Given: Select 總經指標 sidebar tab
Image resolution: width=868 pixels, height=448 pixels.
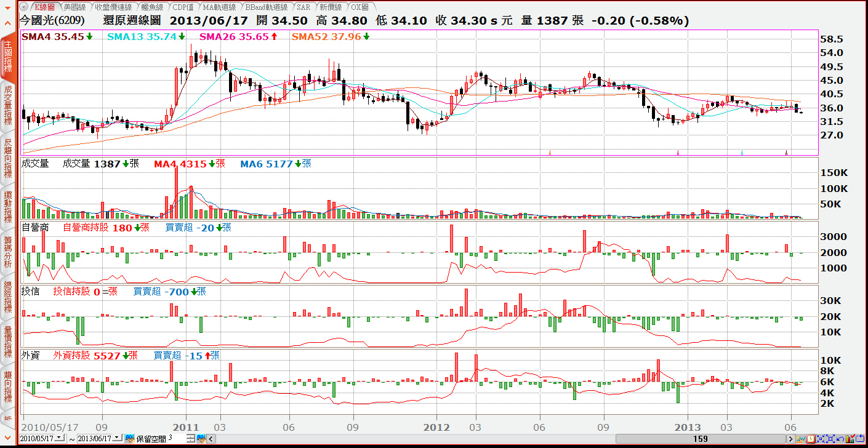Looking at the screenshot, I should click(x=8, y=296).
